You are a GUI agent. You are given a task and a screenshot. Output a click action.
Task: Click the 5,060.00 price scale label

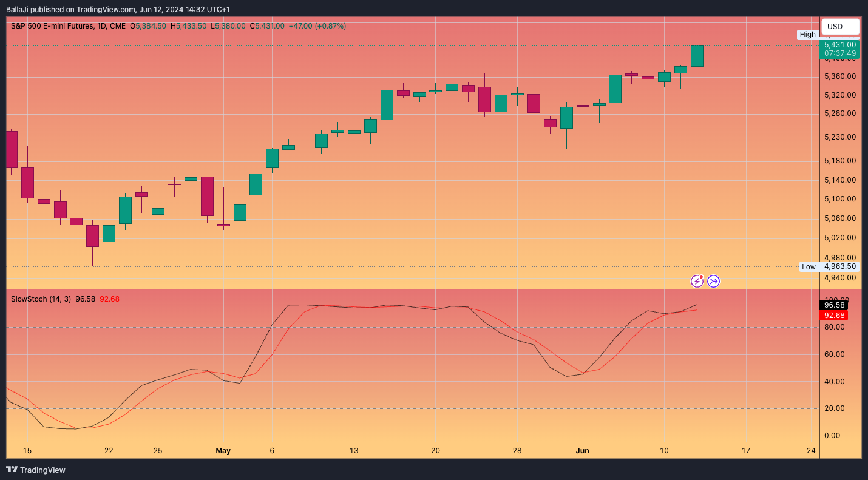pyautogui.click(x=840, y=218)
